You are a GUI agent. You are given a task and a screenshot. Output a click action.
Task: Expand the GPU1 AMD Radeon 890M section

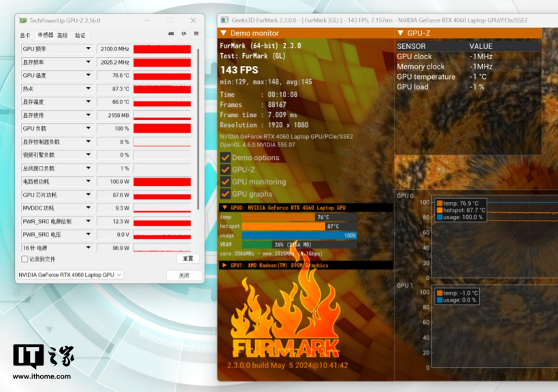pos(225,265)
